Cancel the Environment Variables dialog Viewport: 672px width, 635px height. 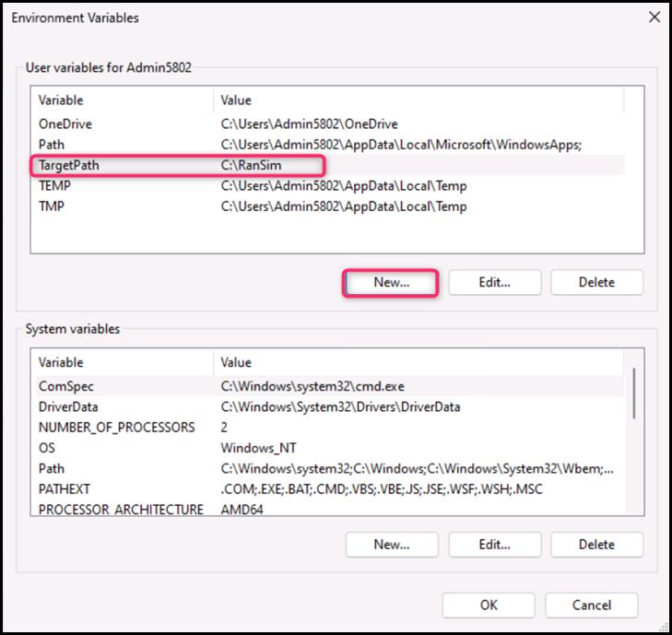(591, 605)
